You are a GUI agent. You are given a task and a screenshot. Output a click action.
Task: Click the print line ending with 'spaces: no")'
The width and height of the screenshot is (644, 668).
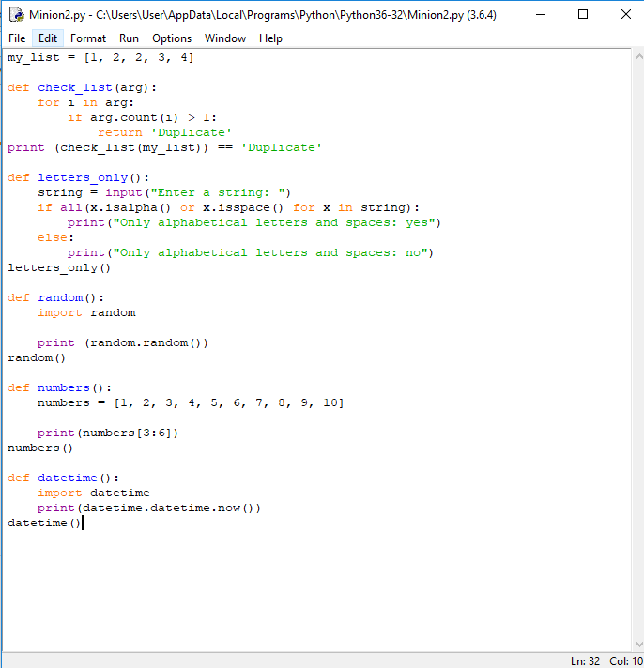click(251, 252)
